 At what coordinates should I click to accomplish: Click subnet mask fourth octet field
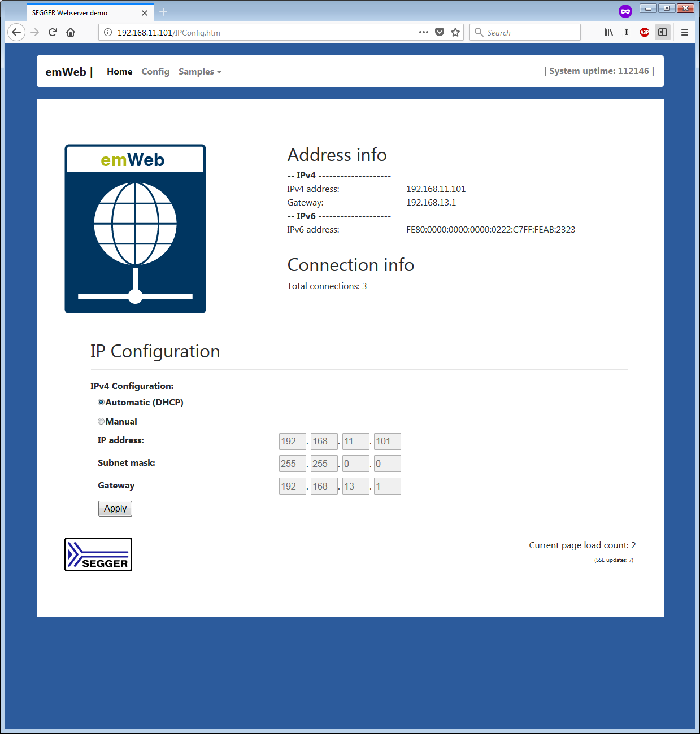coord(388,464)
